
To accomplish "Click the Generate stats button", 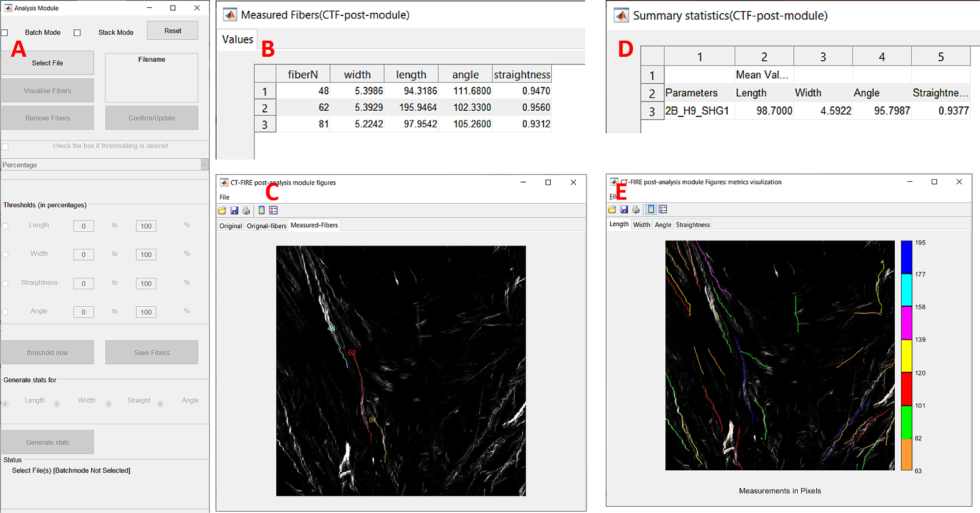I will pos(48,442).
